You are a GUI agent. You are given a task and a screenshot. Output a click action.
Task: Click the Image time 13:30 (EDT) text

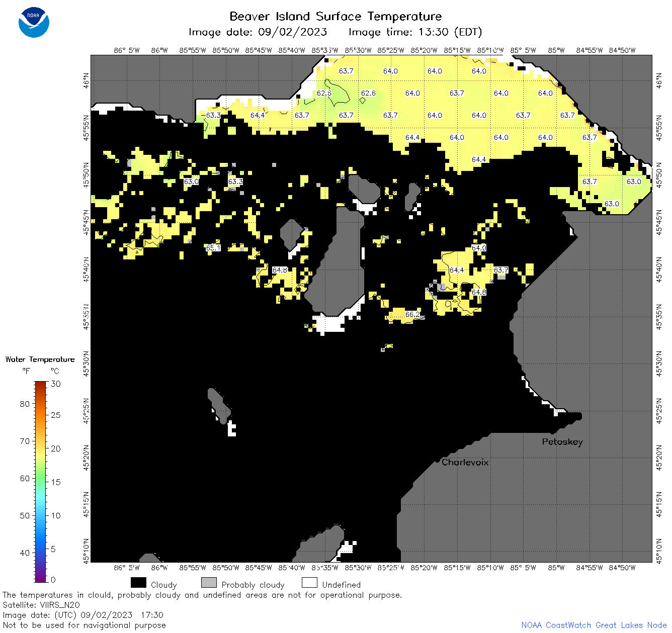point(415,32)
